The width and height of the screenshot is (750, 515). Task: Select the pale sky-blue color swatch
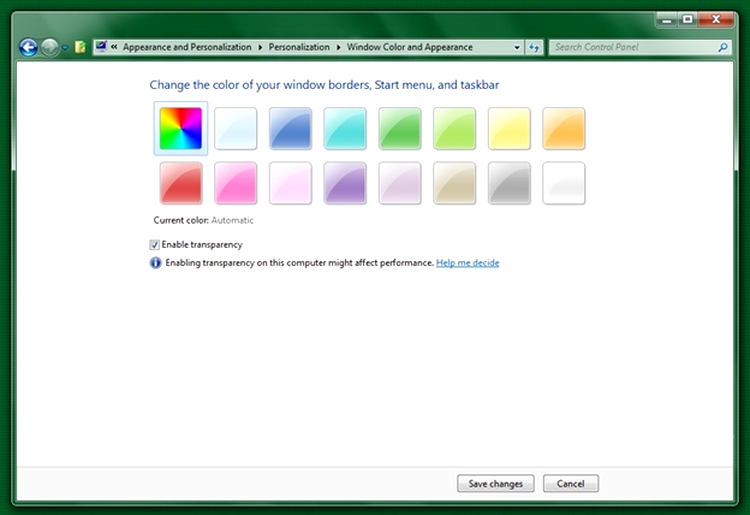click(x=235, y=128)
